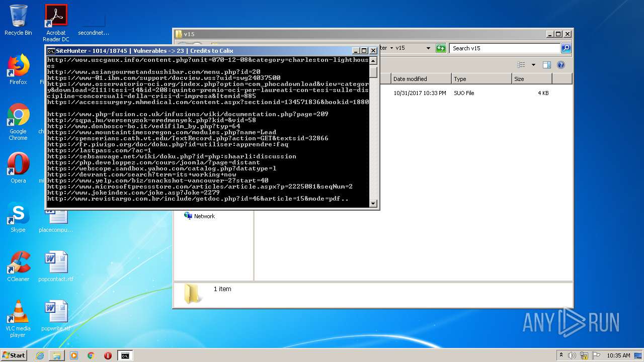
Task: Click the 10/31/2017 10:33 PM date cell
Action: pyautogui.click(x=420, y=93)
